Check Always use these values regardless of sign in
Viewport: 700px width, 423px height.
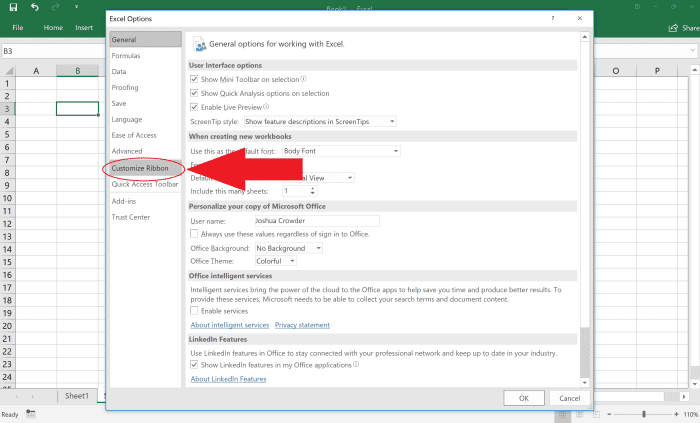point(194,233)
